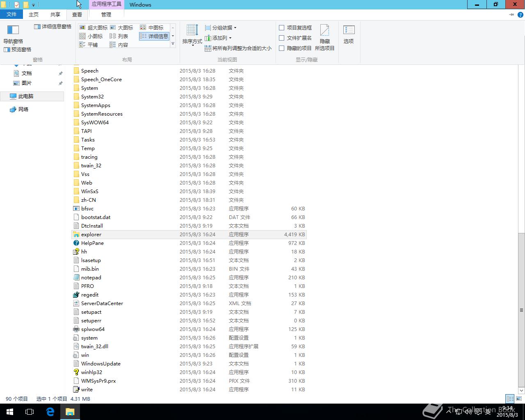The image size is (525, 420).
Task: Click the new folder quick access icon
Action: click(x=26, y=5)
